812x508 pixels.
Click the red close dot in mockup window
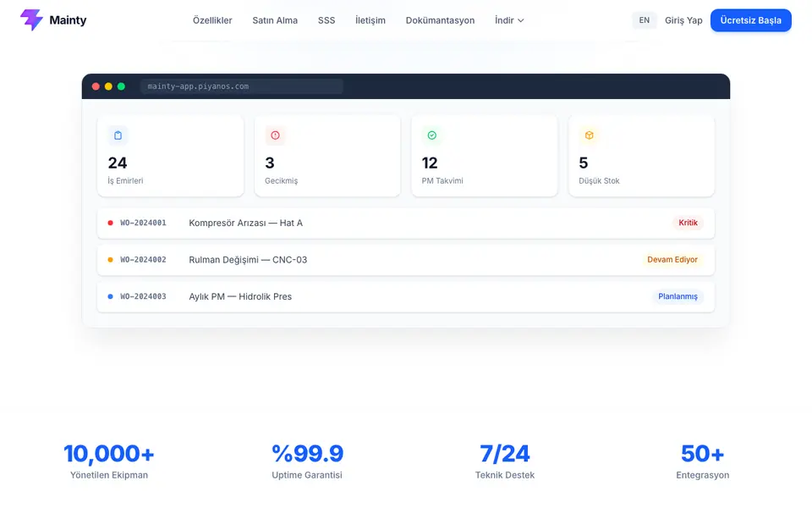tap(96, 86)
